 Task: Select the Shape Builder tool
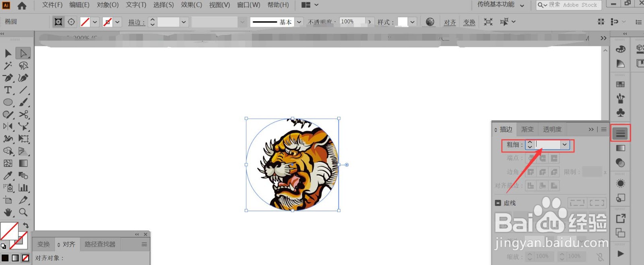coord(8,151)
